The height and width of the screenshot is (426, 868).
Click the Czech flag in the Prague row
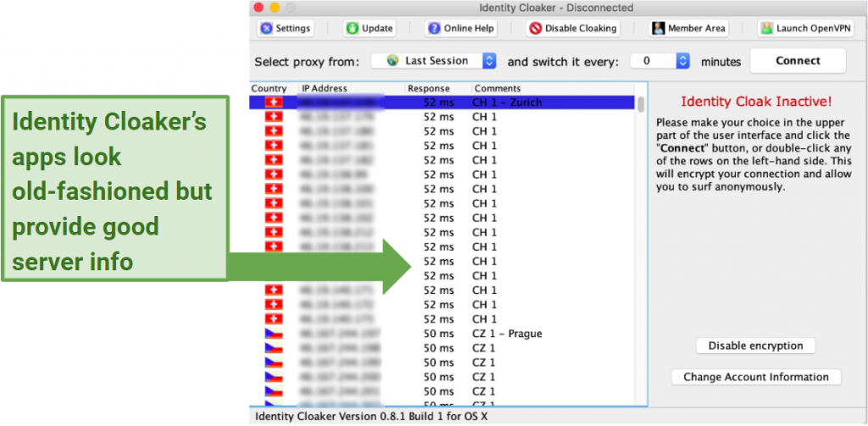tap(274, 334)
